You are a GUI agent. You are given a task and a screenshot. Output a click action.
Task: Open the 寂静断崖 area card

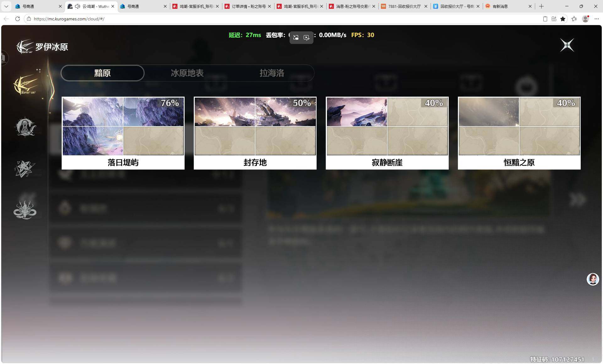tap(387, 133)
